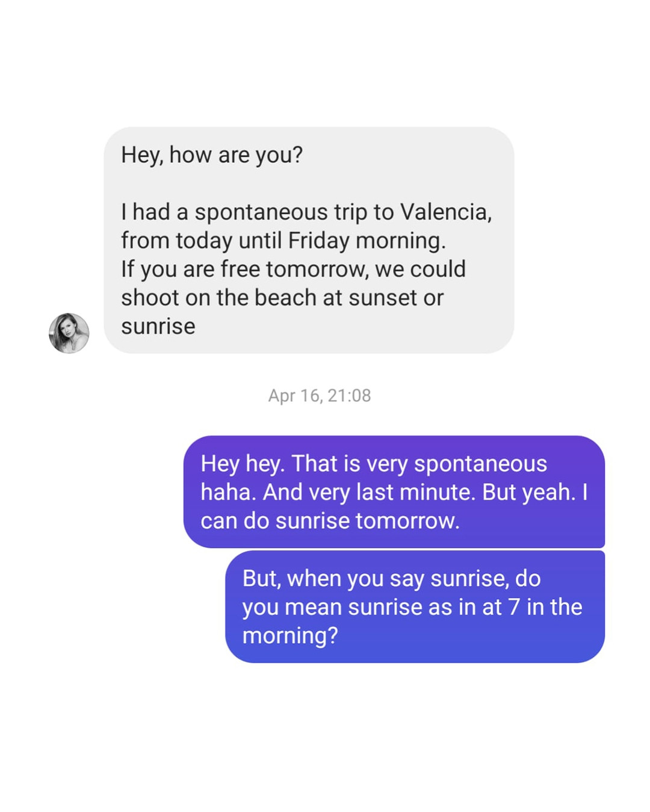Select the 'But, when you say sunrise' bubble
The image size is (650, 812).
pos(415,606)
